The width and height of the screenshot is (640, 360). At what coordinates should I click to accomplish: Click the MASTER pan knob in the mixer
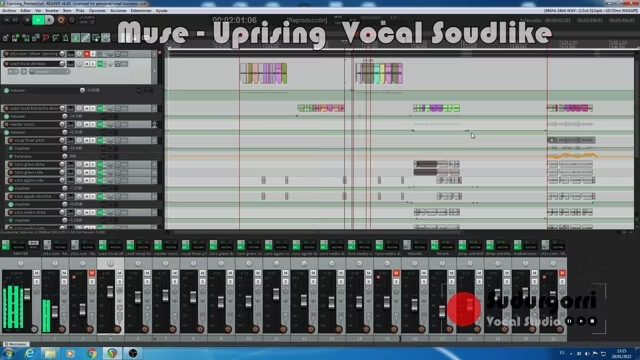[21, 263]
